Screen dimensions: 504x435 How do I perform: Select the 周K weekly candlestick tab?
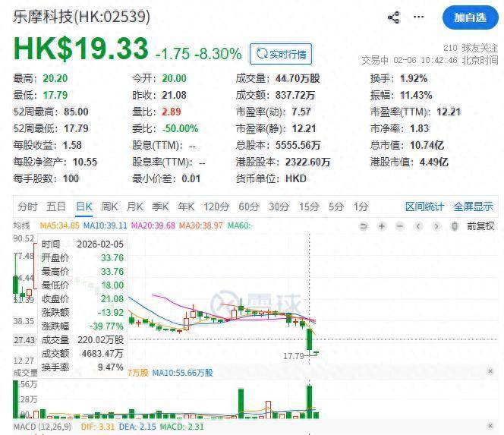109,206
